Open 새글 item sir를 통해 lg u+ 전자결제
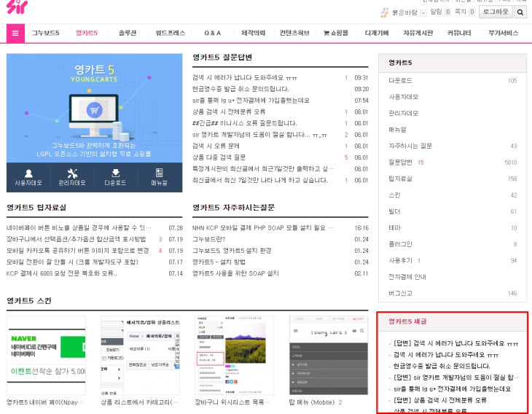The height and width of the screenshot is (414, 532). pos(452,389)
